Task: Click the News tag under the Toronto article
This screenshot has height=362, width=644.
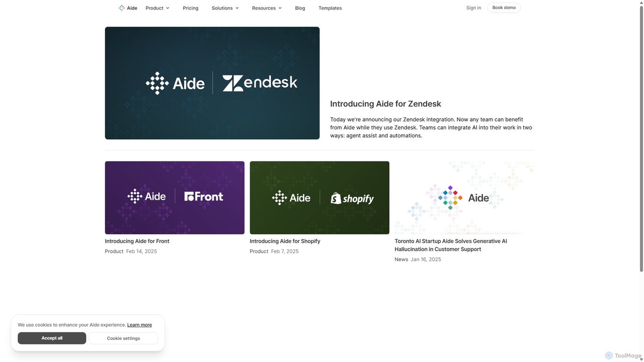Action: (x=401, y=259)
